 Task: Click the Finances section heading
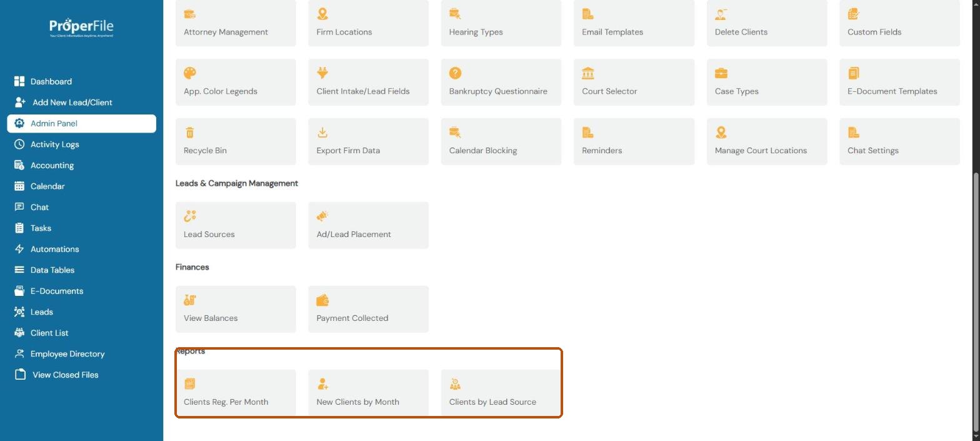click(192, 267)
